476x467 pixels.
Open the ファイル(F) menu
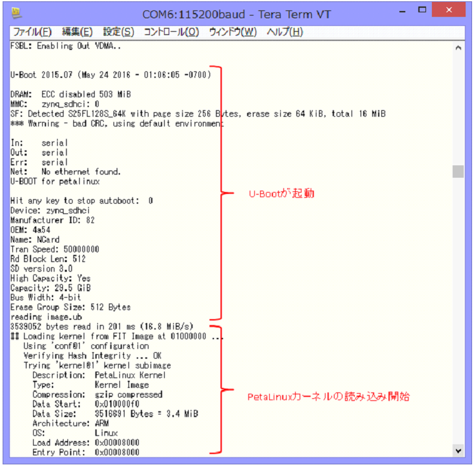(32, 32)
